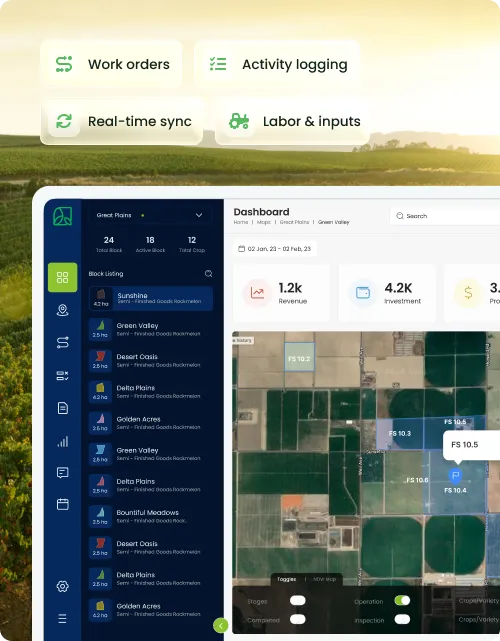This screenshot has width=500, height=641.
Task: Open the 02 Jan - 02 Feb date range picker
Action: (275, 249)
